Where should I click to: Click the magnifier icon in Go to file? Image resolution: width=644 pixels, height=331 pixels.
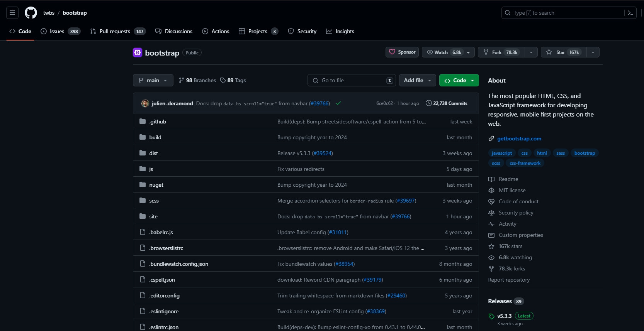[316, 80]
